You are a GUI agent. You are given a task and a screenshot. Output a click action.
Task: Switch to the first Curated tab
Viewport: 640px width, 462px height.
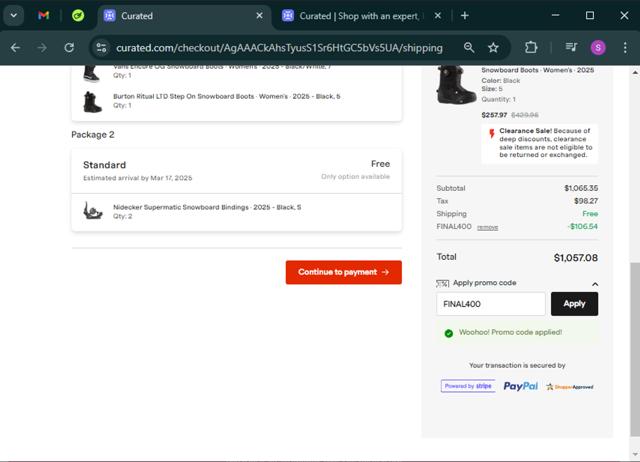click(182, 16)
